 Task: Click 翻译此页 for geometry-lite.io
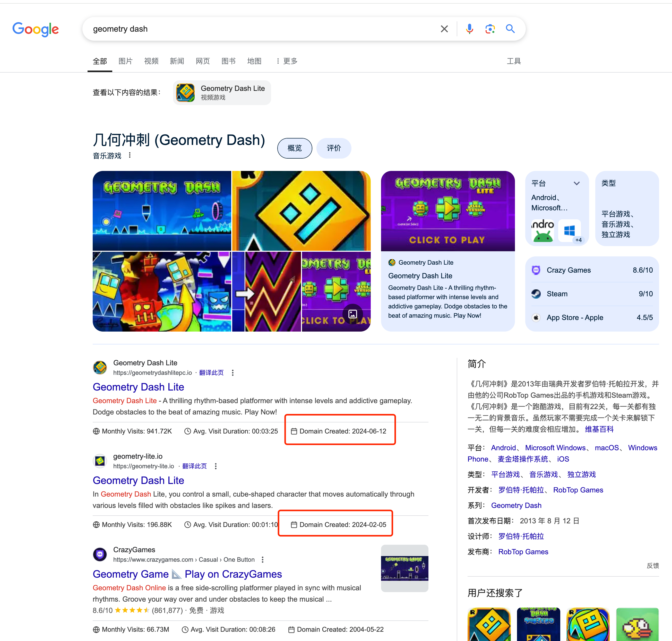click(x=194, y=466)
